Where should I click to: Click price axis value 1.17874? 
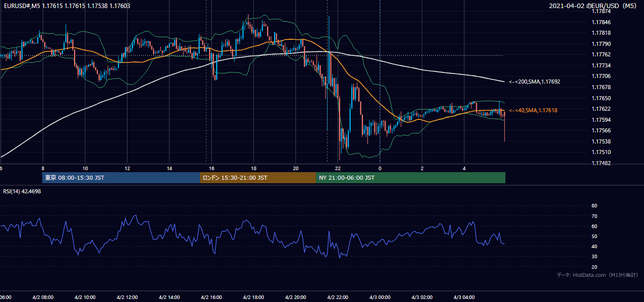600,11
